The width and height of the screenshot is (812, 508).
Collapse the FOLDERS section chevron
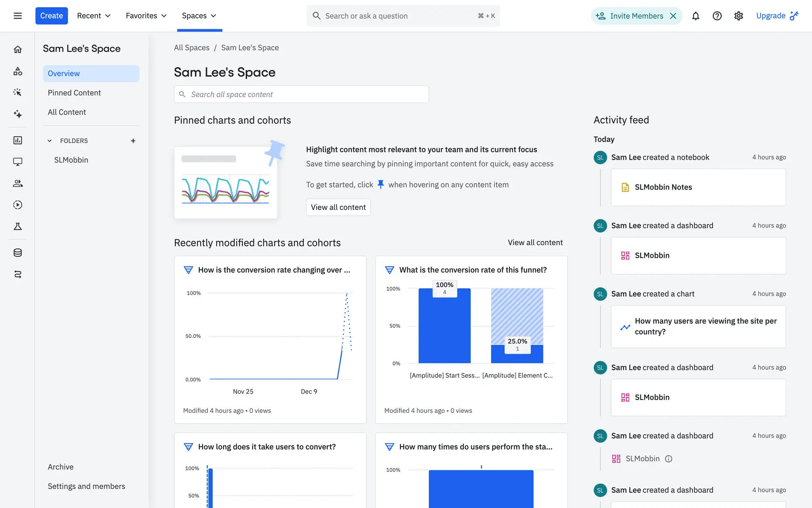pyautogui.click(x=49, y=141)
